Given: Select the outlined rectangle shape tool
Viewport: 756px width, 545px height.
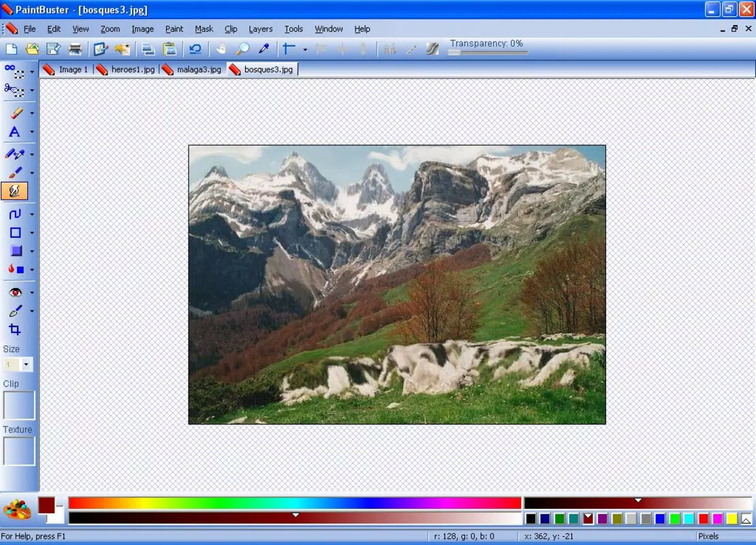Looking at the screenshot, I should pyautogui.click(x=16, y=232).
